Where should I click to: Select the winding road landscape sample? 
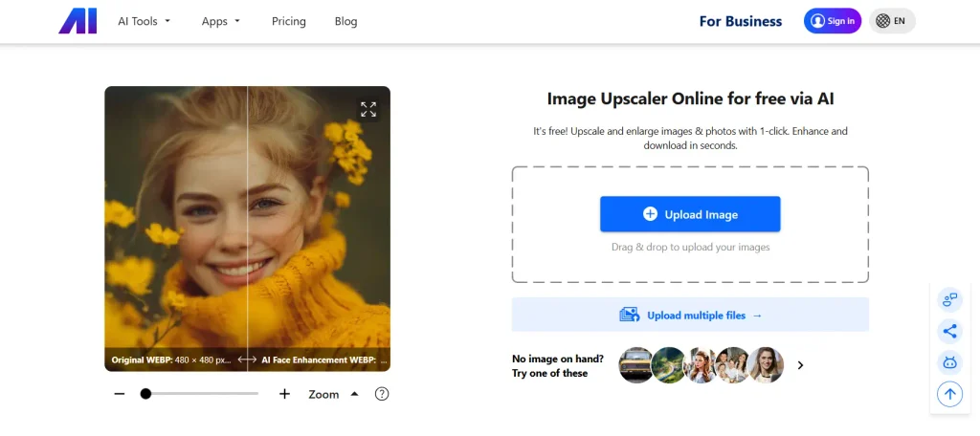[x=668, y=365]
